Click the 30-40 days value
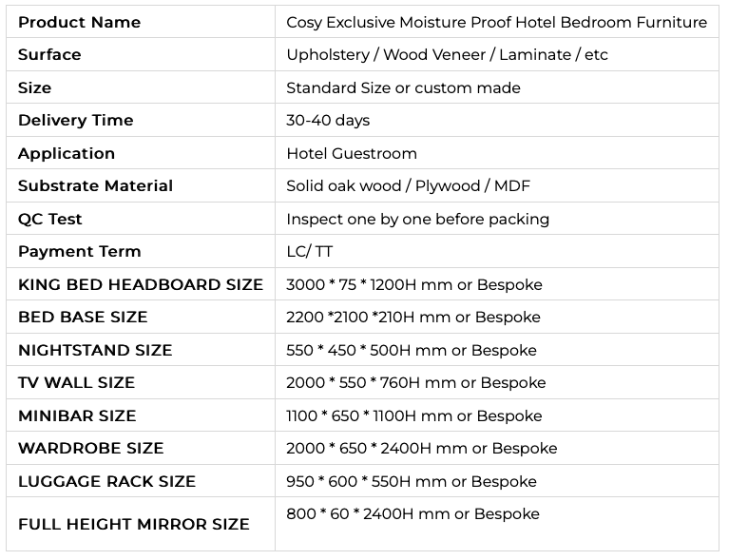Viewport: 729px width, 560px height. pyautogui.click(x=328, y=121)
